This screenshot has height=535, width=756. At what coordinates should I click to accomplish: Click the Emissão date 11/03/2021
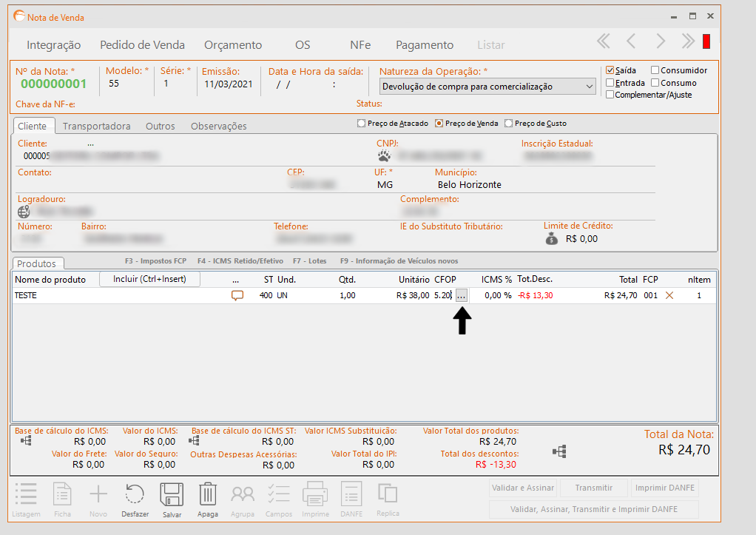[229, 84]
